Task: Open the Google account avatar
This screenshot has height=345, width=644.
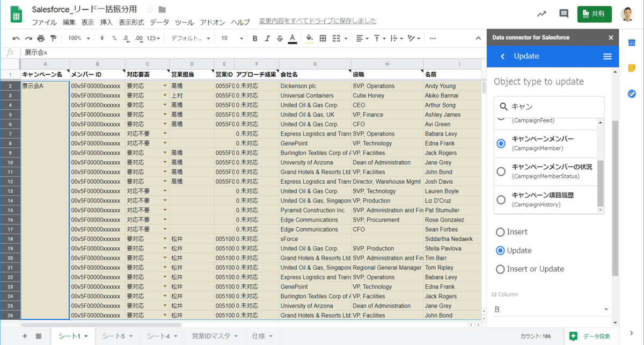Action: point(627,15)
